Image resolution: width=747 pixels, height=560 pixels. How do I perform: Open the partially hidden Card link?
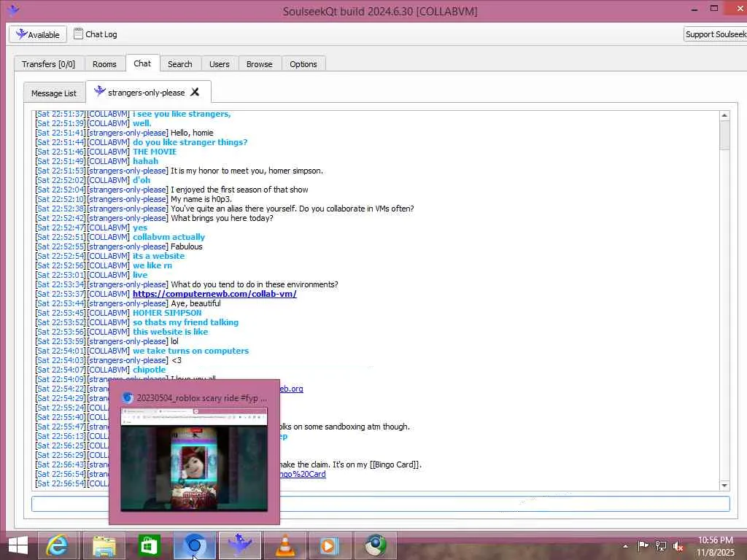click(303, 474)
